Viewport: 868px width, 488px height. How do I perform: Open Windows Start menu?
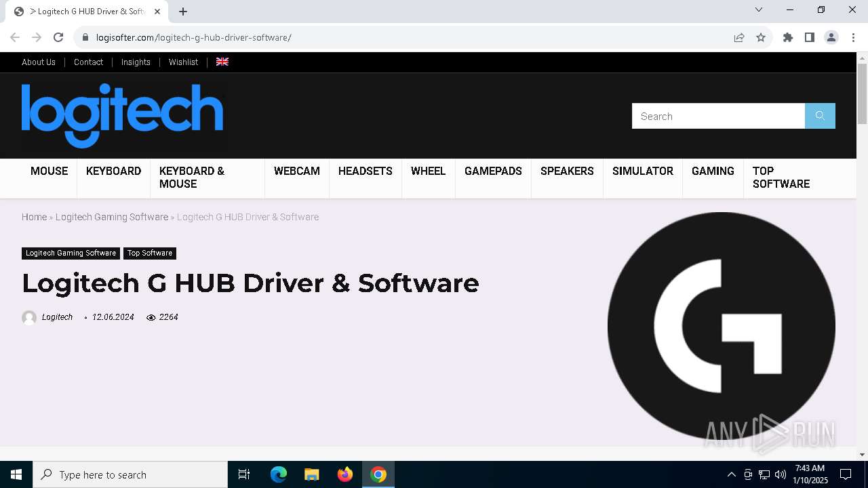[x=16, y=474]
